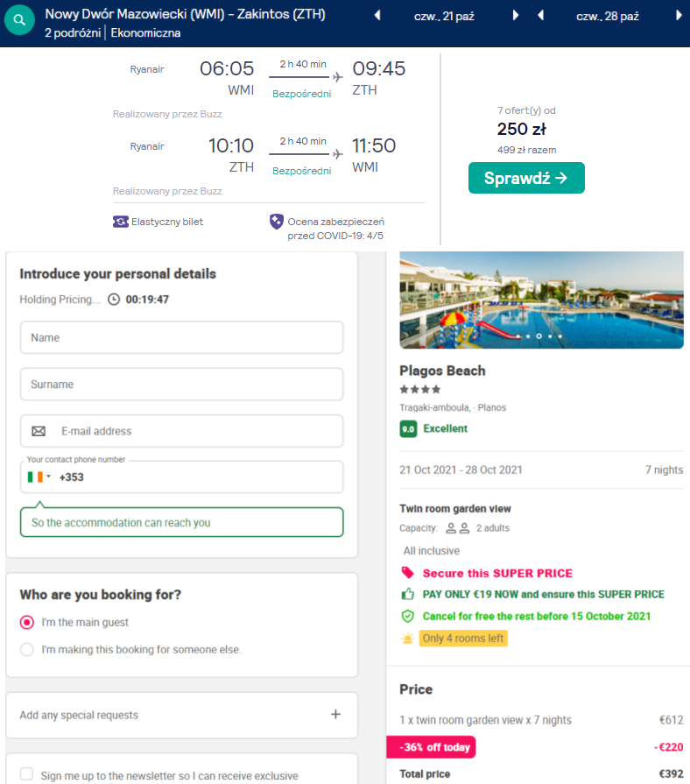
Task: Click the Surname input field
Action: pyautogui.click(x=182, y=384)
